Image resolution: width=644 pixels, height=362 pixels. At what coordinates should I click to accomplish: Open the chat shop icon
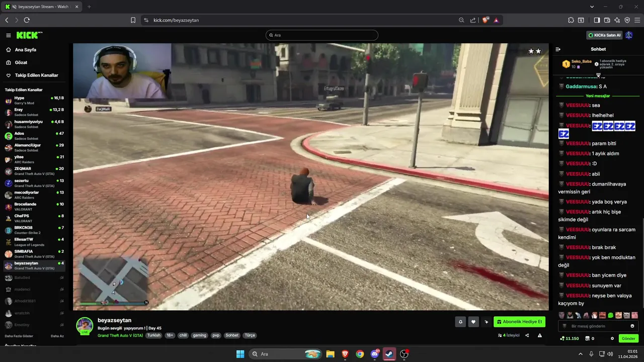click(x=589, y=338)
